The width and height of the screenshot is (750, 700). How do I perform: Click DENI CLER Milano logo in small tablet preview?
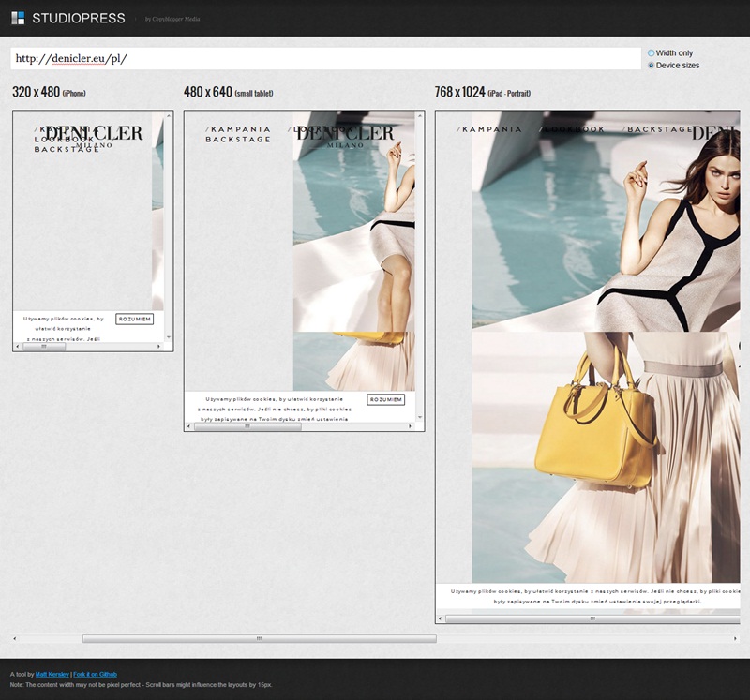point(345,136)
